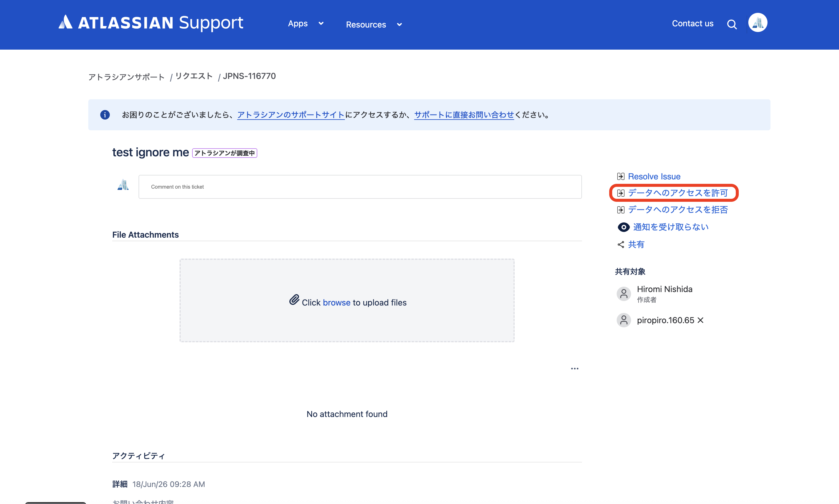Click the Atlassian Support logo

point(151,23)
